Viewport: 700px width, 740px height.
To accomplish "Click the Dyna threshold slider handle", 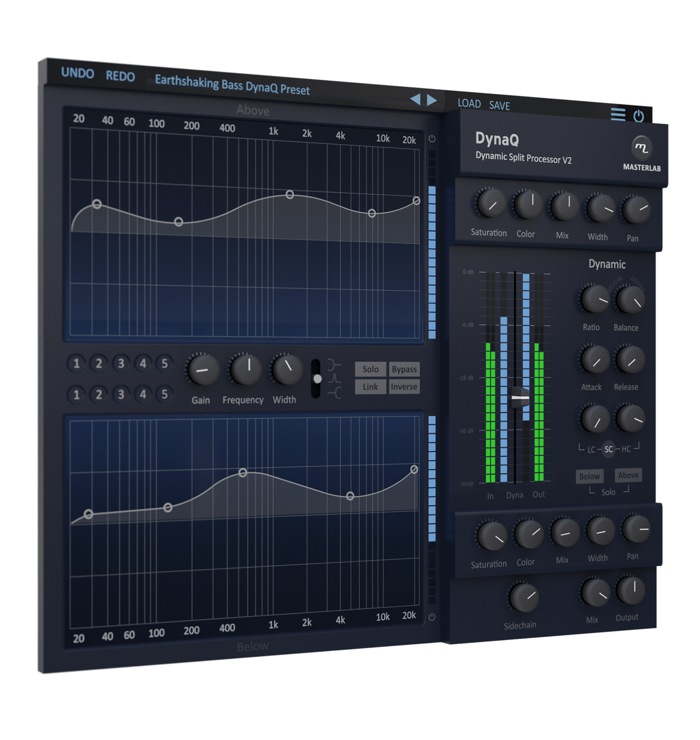I will click(x=519, y=397).
